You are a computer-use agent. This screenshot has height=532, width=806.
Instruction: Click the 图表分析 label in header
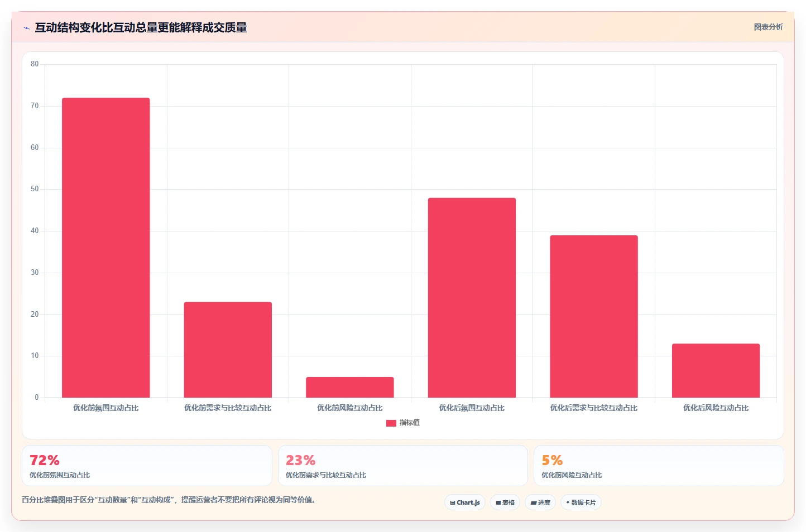tap(768, 27)
